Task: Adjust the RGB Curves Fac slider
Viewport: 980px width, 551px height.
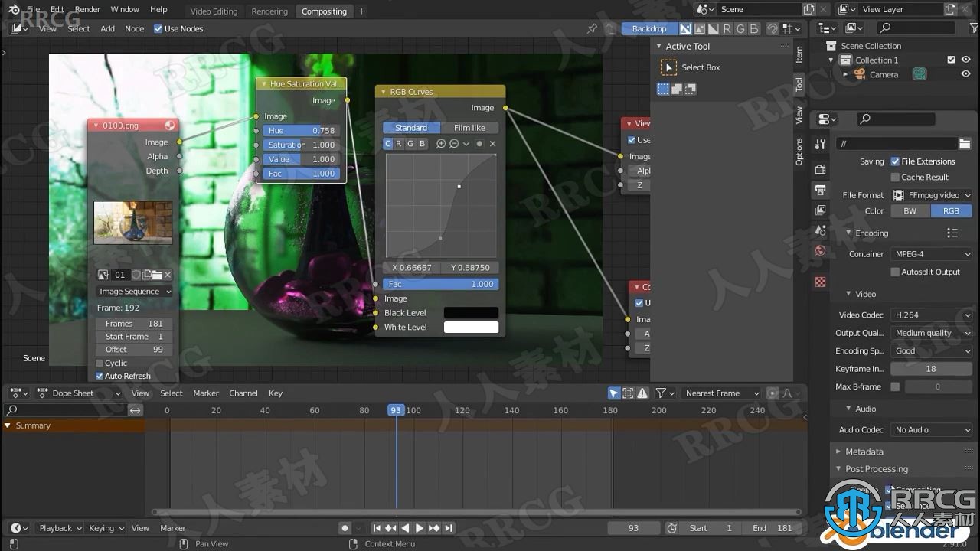Action: tap(440, 284)
